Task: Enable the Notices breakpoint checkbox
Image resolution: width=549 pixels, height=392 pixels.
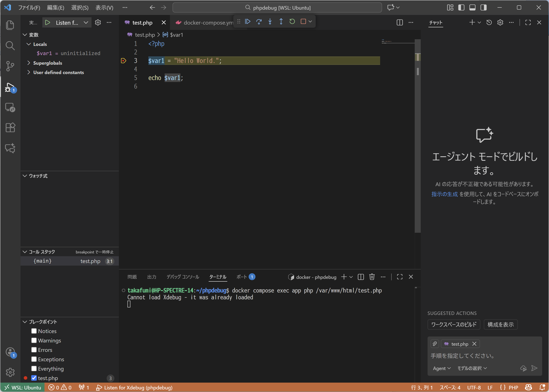Action: point(34,331)
